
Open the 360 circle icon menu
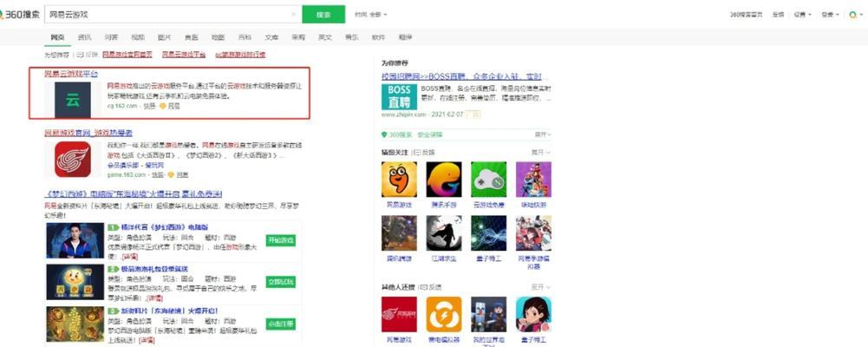pos(855,15)
